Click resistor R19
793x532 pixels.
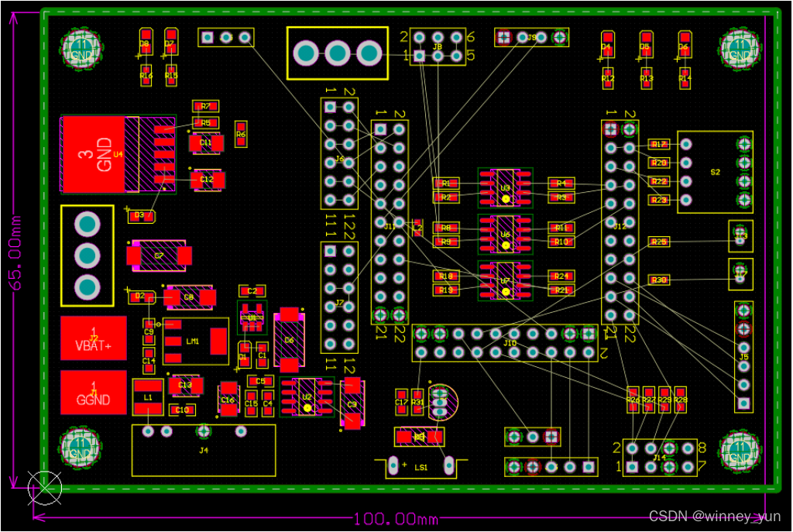click(446, 290)
